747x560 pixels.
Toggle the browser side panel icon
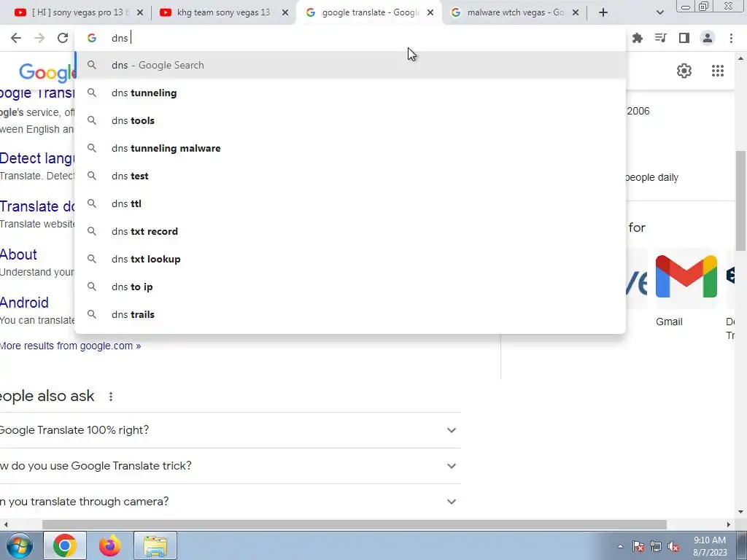(684, 38)
